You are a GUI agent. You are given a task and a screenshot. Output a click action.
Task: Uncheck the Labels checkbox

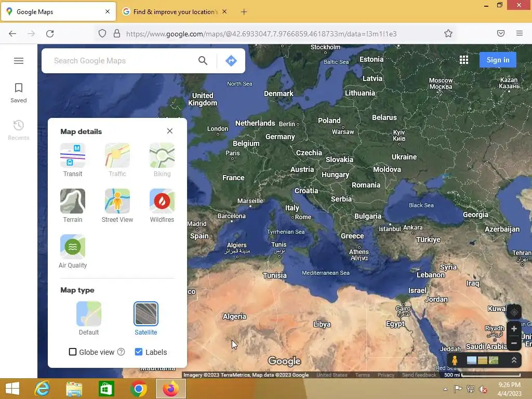point(138,352)
